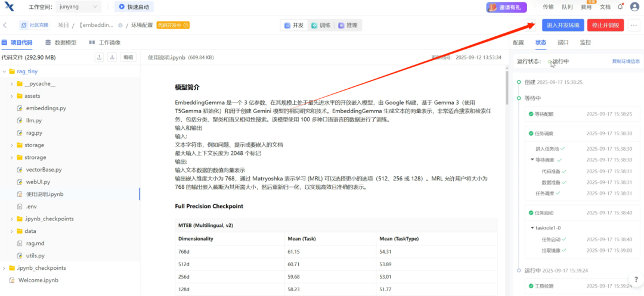
Task: Click the Full Precision Checkpoint heading
Action: click(x=209, y=206)
